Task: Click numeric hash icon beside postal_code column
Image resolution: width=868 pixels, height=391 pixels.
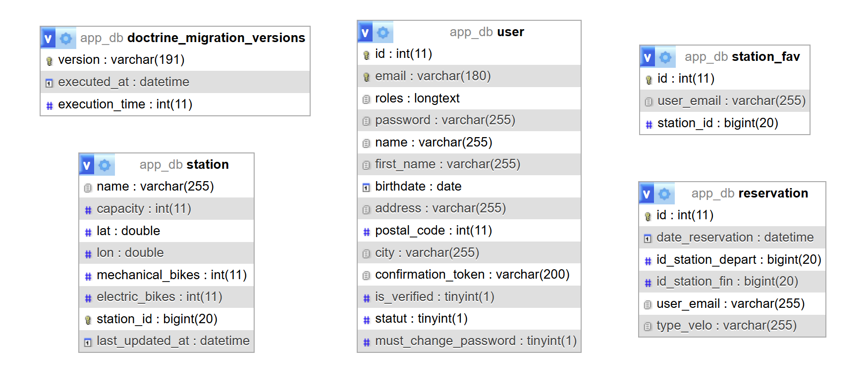Action: [366, 232]
